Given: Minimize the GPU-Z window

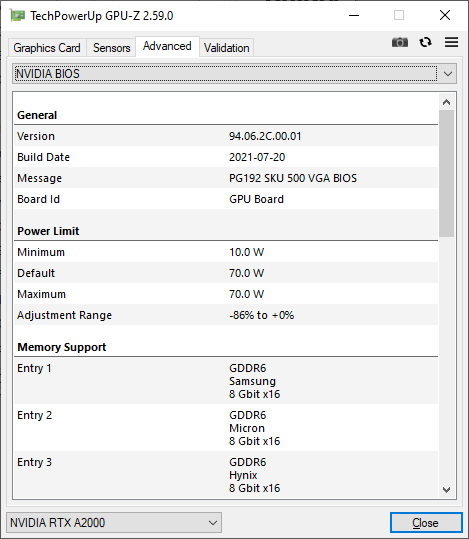Looking at the screenshot, I should coord(354,15).
